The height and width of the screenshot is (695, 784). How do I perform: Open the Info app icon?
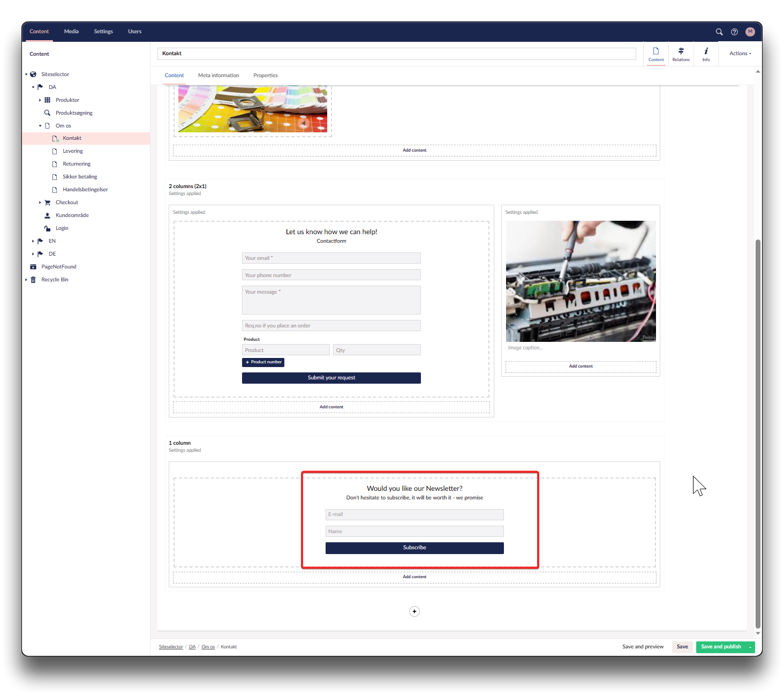click(x=706, y=54)
